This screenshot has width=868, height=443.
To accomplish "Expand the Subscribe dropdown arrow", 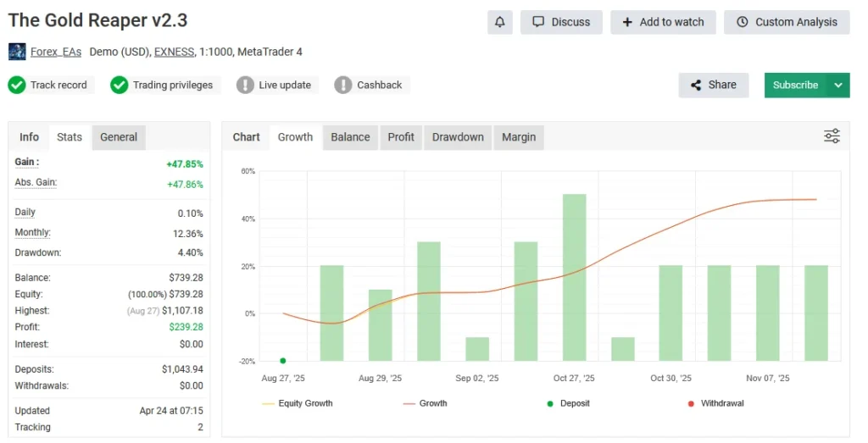I will [x=838, y=86].
